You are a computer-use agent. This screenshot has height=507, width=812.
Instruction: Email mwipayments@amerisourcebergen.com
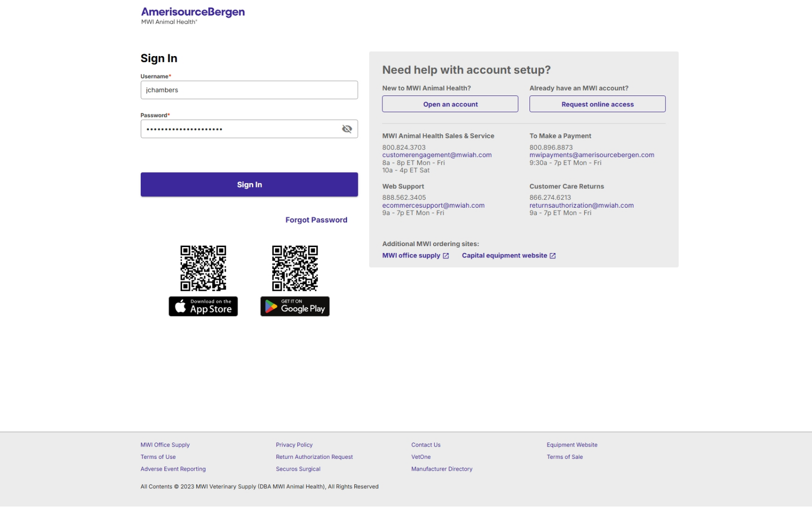pos(592,155)
